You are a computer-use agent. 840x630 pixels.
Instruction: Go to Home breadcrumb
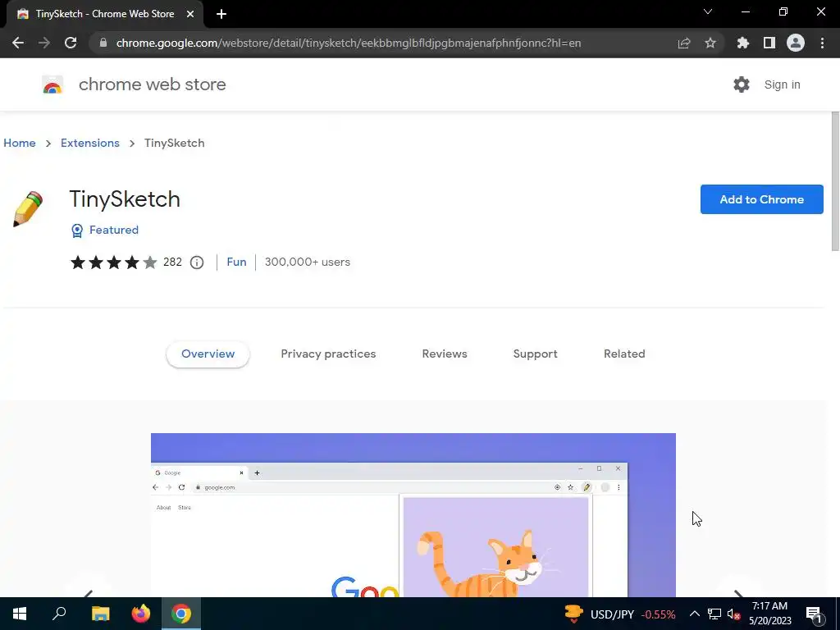[20, 143]
